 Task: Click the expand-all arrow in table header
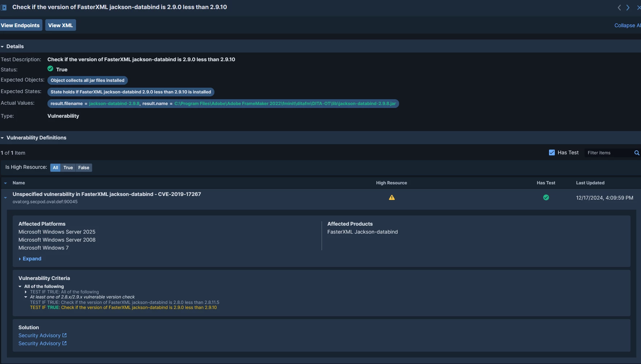click(x=5, y=183)
